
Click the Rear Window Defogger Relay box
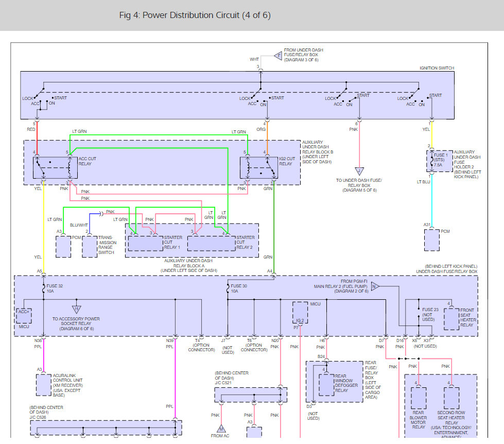tap(325, 384)
